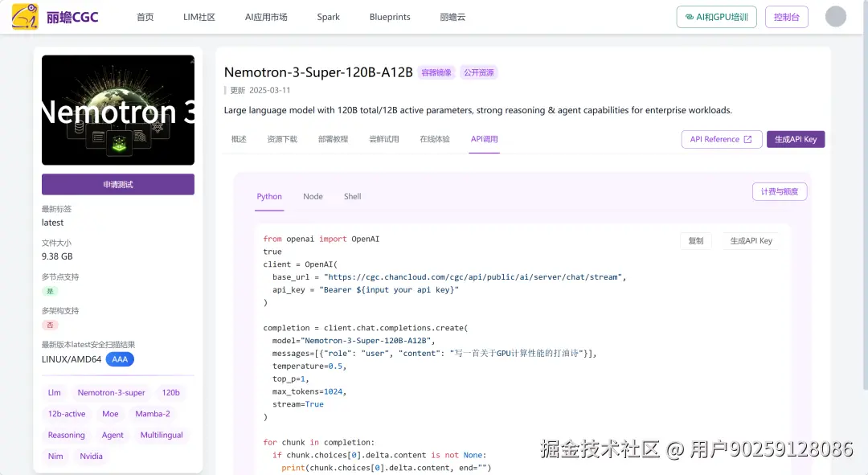
Task: Click the temperature=0.5 code line
Action: click(x=309, y=366)
